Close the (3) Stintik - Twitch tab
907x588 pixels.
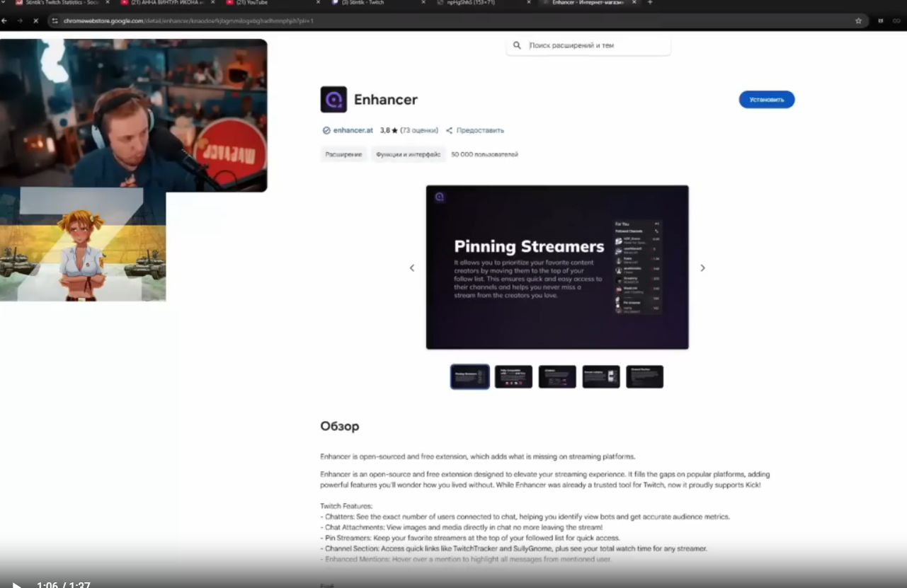[x=423, y=3]
